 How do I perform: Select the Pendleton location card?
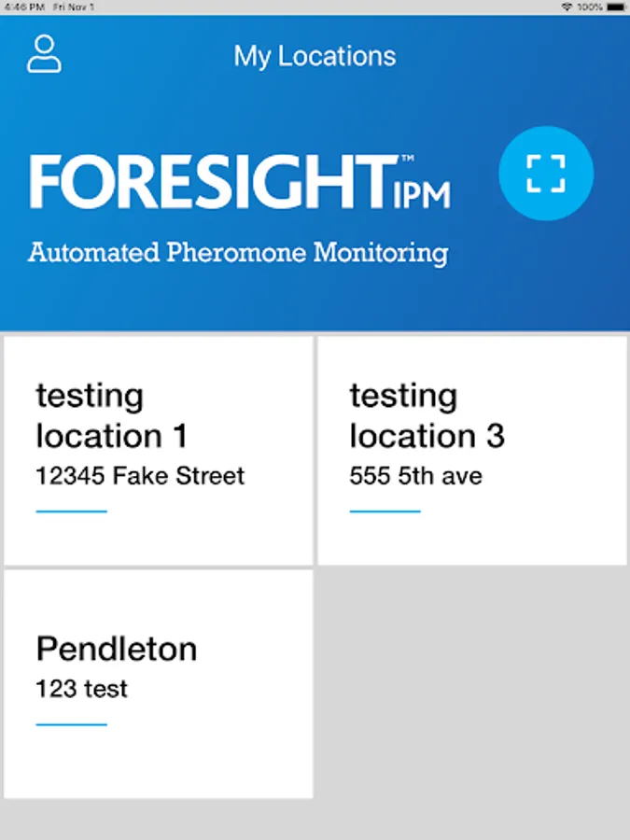click(x=159, y=683)
